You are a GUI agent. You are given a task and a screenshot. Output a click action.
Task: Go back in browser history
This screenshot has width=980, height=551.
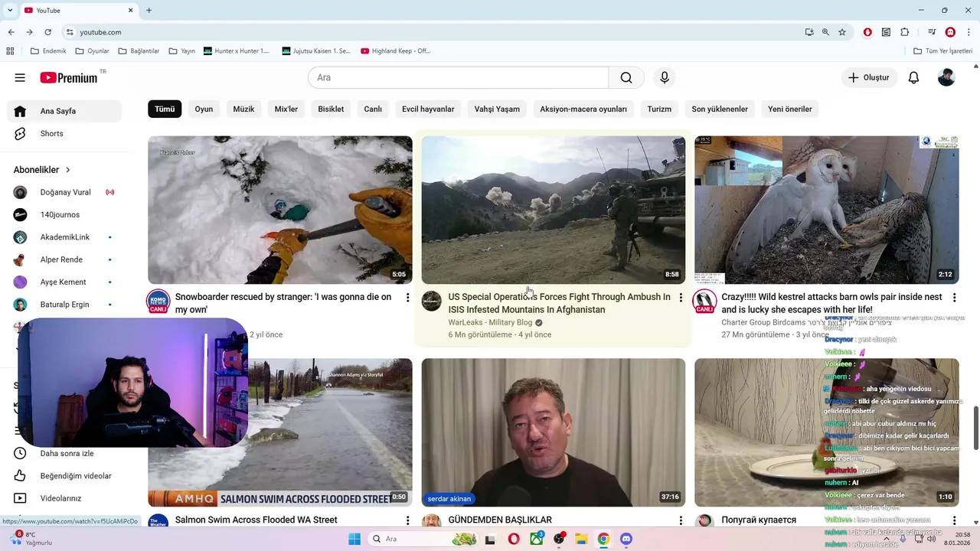click(11, 32)
